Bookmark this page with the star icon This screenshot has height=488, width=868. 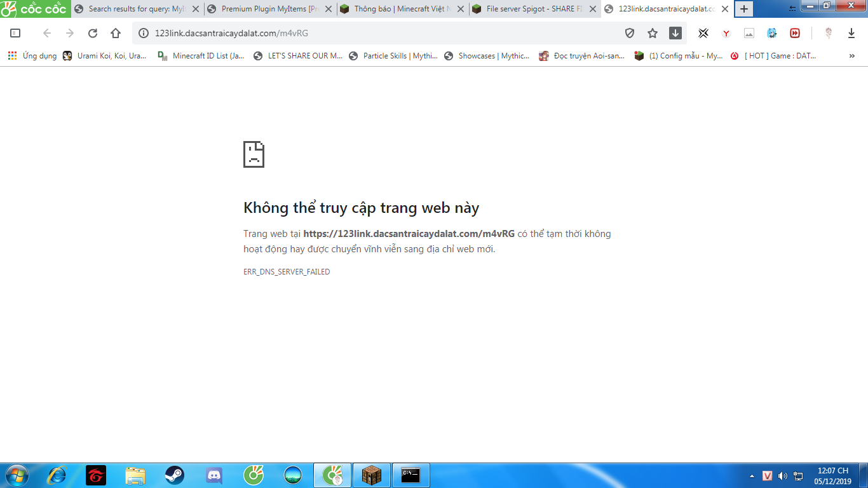pos(653,33)
